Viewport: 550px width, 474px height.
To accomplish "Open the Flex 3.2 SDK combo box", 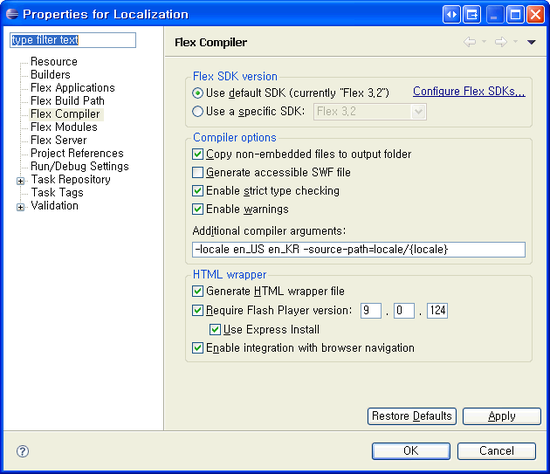I will pos(370,112).
